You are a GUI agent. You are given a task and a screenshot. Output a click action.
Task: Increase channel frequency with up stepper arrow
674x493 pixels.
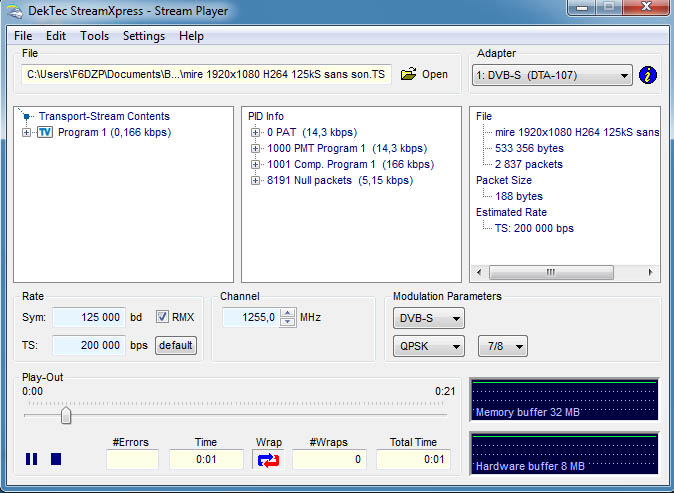288,312
